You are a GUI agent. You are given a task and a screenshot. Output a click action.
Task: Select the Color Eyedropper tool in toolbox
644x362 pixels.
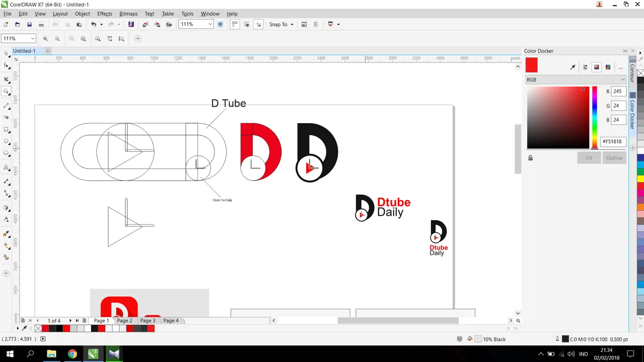click(x=6, y=234)
